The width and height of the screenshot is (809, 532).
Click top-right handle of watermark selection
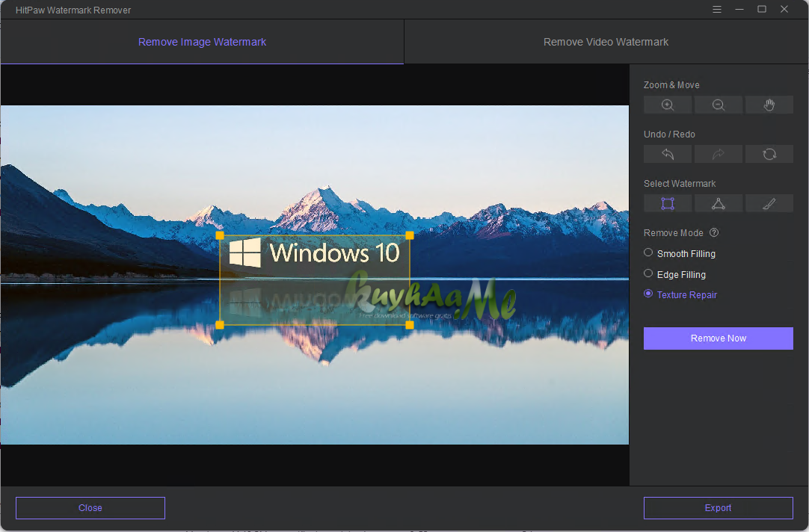coord(410,235)
